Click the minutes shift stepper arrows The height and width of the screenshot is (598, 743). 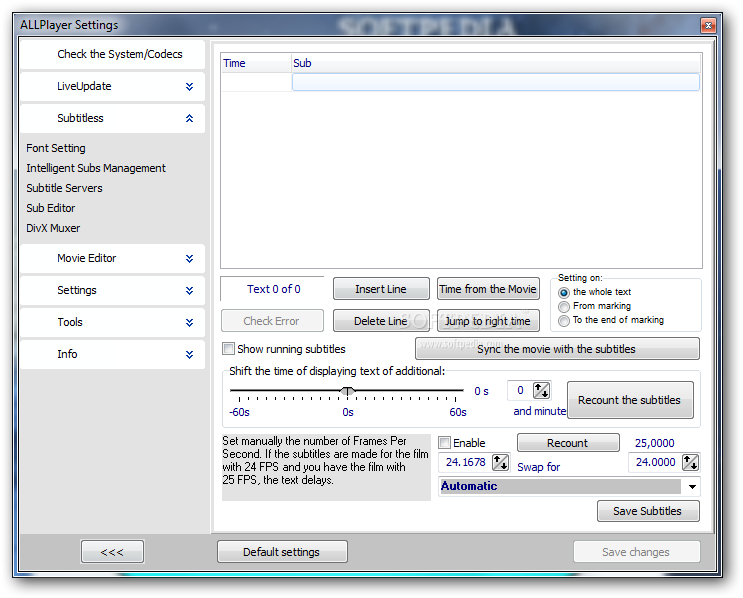[541, 390]
